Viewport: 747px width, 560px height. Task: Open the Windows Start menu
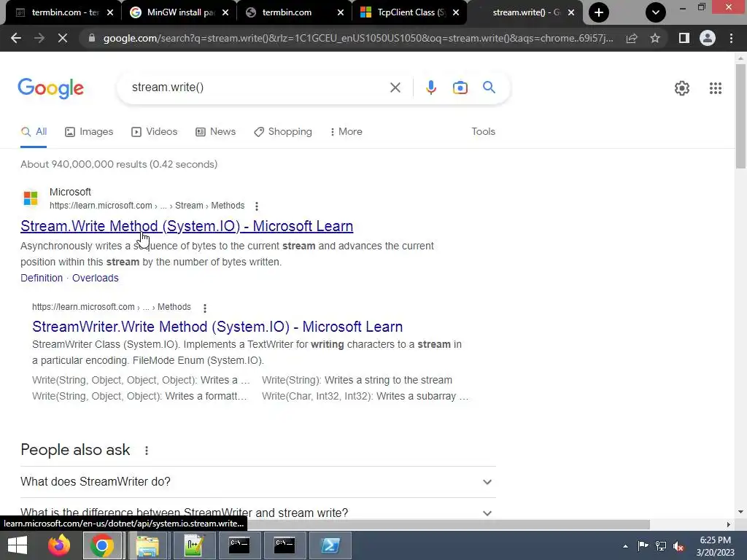(x=18, y=545)
